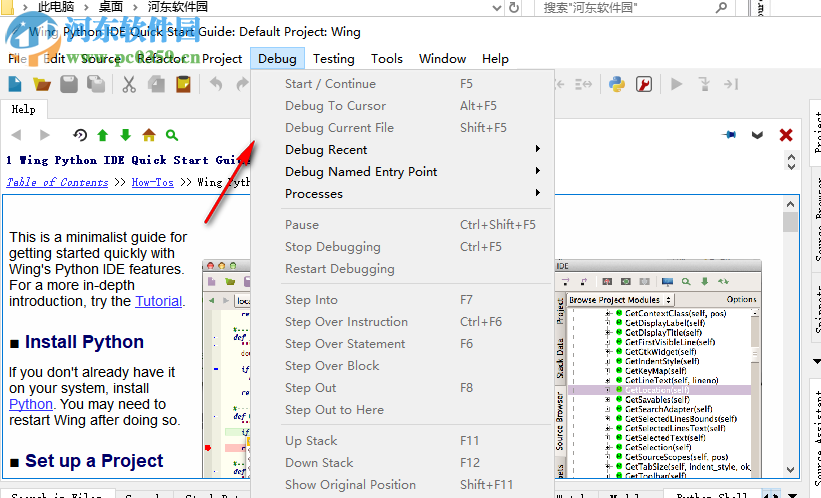Select the Help tab

(24, 109)
